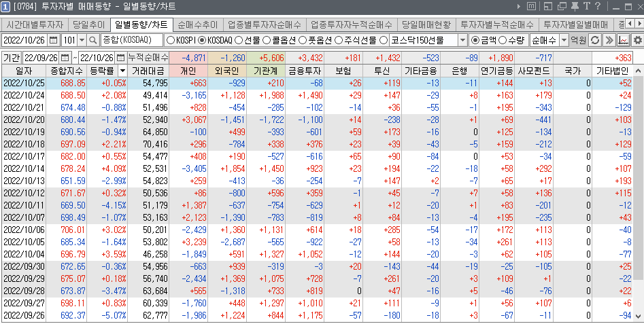The image size is (644, 324).
Task: Open the chart view icon
Action: click(622, 40)
